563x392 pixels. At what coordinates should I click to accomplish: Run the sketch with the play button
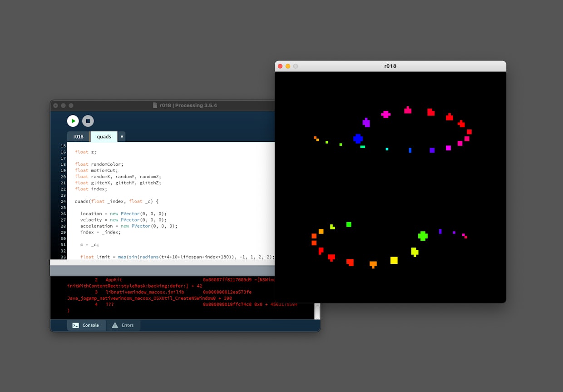click(73, 121)
